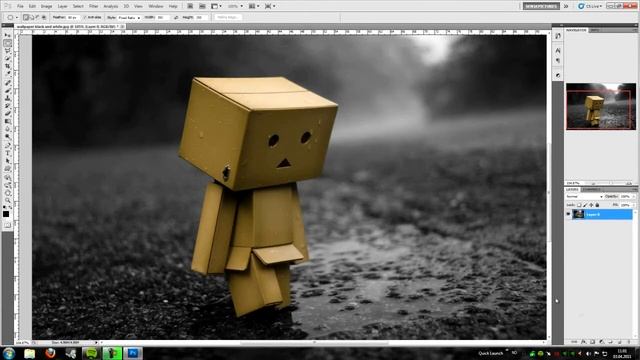Open the Analysis menu
The height and width of the screenshot is (360, 640).
tap(111, 6)
